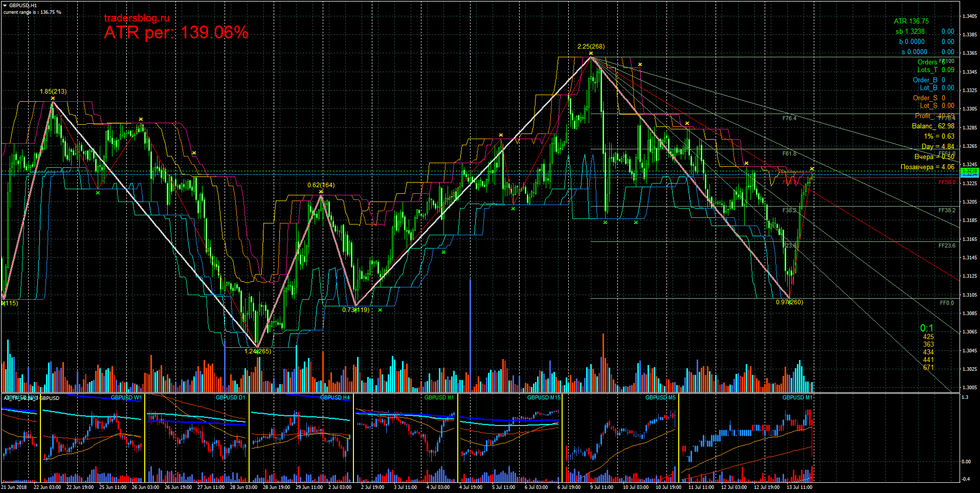Viewport: 980px width, 493px height.
Task: Open the GBPUSD,H1 chart title dropdown arrow
Action: [5, 6]
